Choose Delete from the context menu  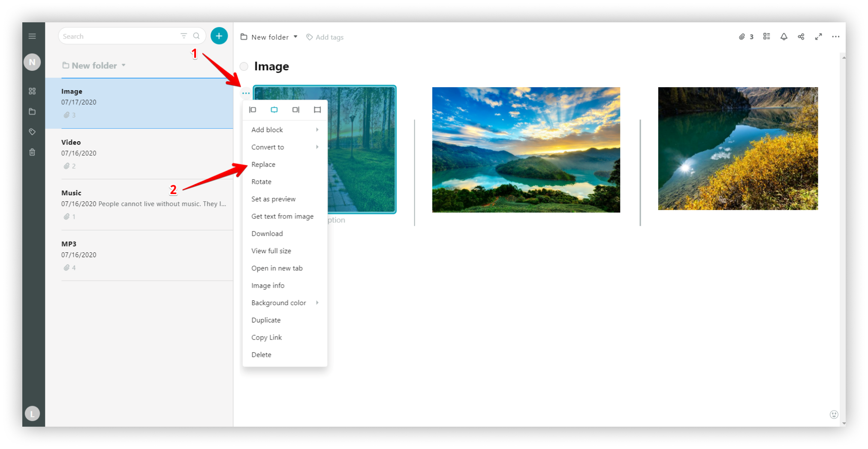click(285, 355)
